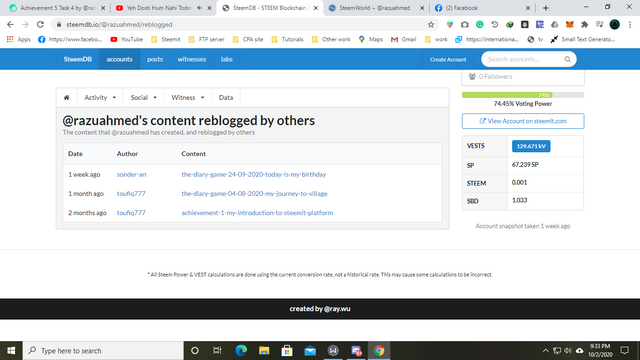Click the camera extension icon

(x=464, y=24)
